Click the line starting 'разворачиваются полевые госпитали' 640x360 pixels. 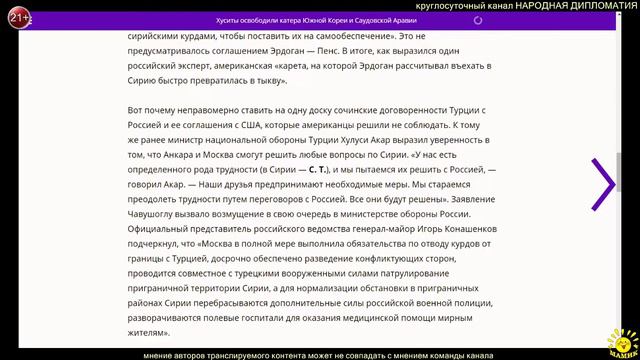coord(300,318)
